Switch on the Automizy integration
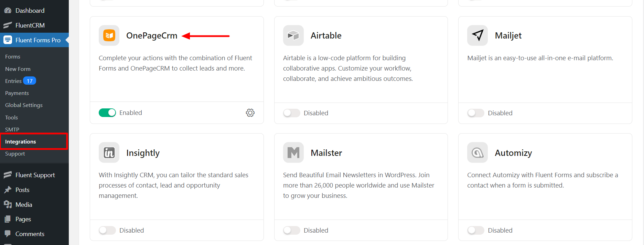The height and width of the screenshot is (245, 644). [x=476, y=230]
